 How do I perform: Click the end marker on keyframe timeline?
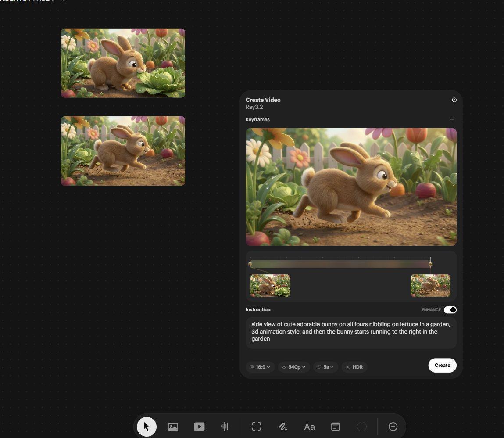(430, 264)
